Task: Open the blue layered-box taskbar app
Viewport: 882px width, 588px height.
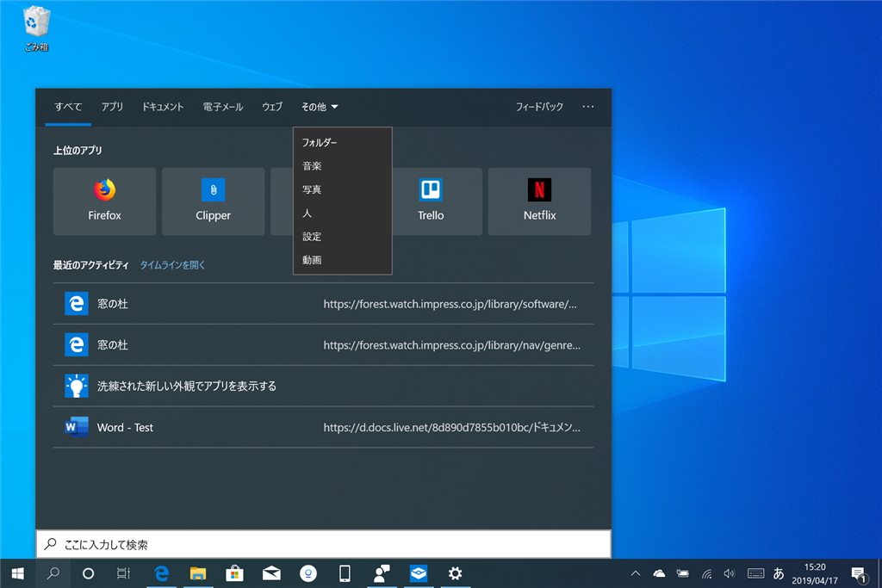Action: 419,573
